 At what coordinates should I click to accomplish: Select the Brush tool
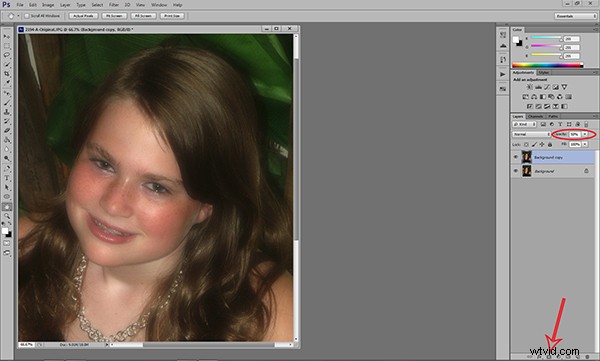(x=7, y=103)
